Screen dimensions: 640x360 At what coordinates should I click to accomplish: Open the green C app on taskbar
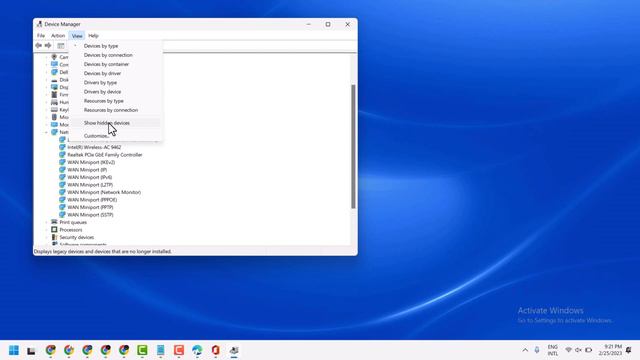142,350
